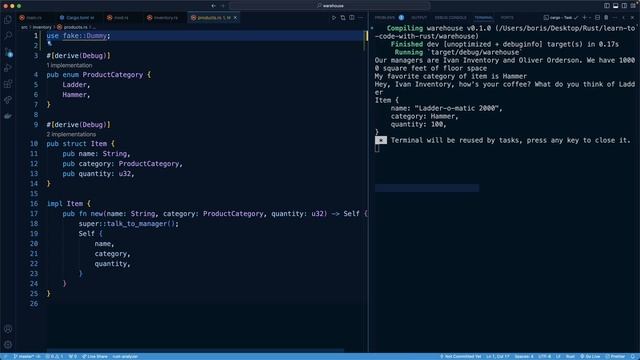Screen dimensions: 640x360
Task: Open Customize Layout icon
Action: (633, 6)
